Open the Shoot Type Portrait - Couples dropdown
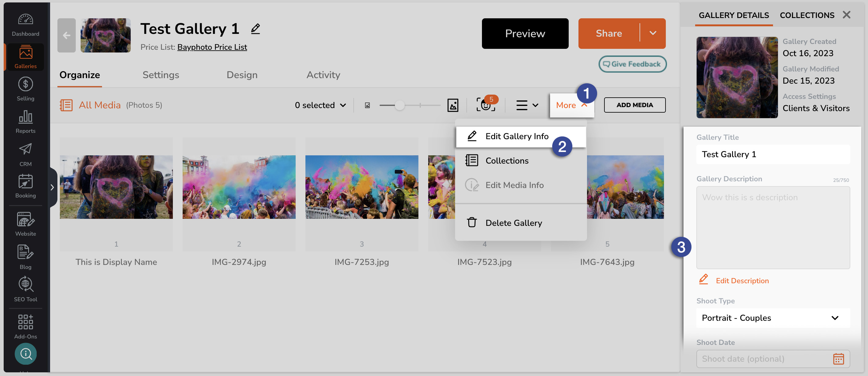Viewport: 868px width, 376px height. [x=773, y=318]
